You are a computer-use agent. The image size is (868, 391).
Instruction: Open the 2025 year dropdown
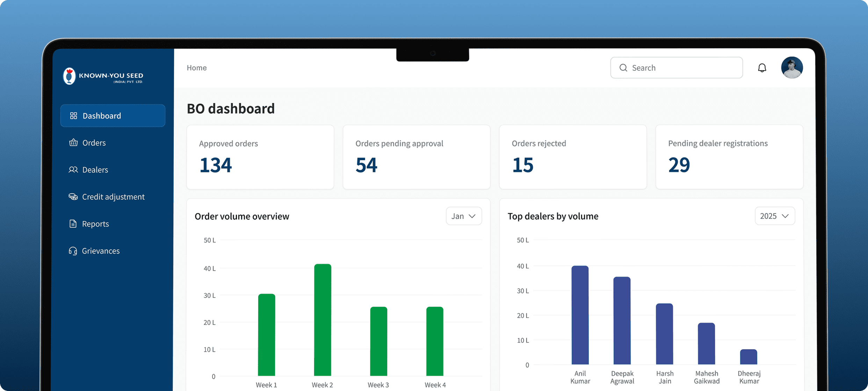(x=775, y=216)
